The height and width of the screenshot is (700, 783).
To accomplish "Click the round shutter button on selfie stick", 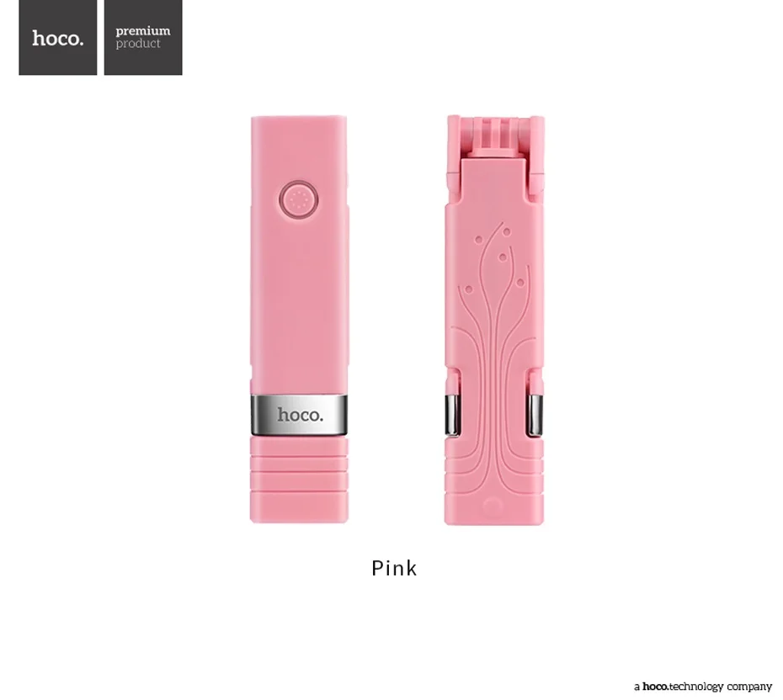I will pyautogui.click(x=299, y=200).
